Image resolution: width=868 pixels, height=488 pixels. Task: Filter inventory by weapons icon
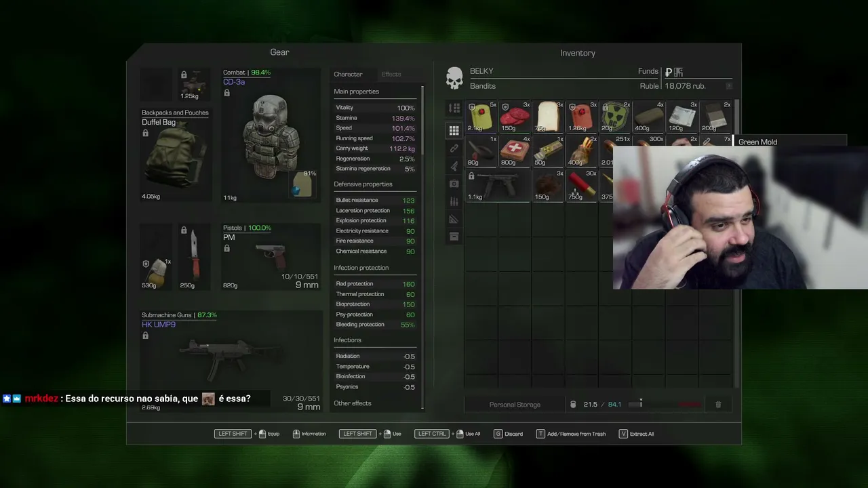pos(454,166)
